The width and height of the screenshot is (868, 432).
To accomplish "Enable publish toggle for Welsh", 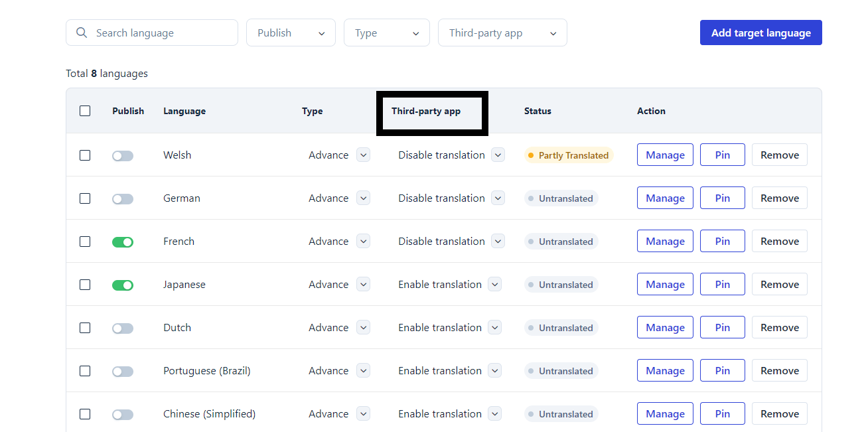I will (x=123, y=156).
